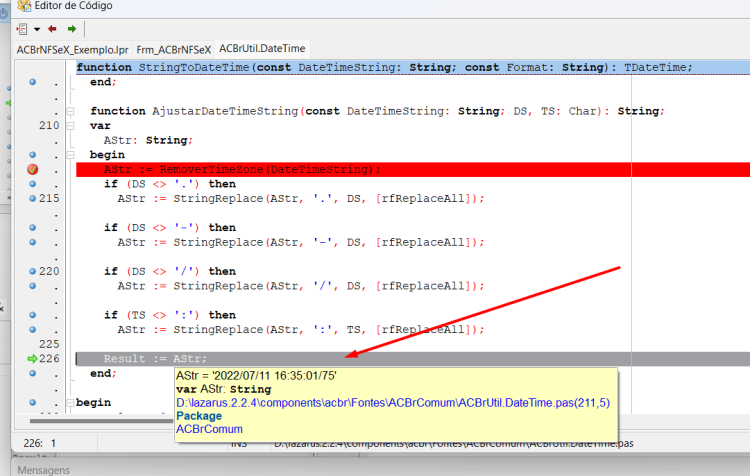Open the ACBrUtil.DateTime.pas file path link

[393, 403]
